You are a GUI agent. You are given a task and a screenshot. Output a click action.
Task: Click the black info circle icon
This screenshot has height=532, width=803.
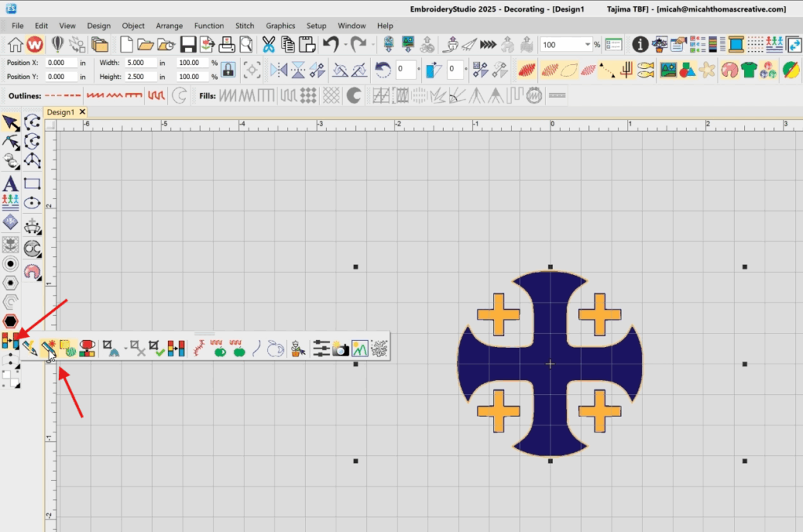coord(640,44)
